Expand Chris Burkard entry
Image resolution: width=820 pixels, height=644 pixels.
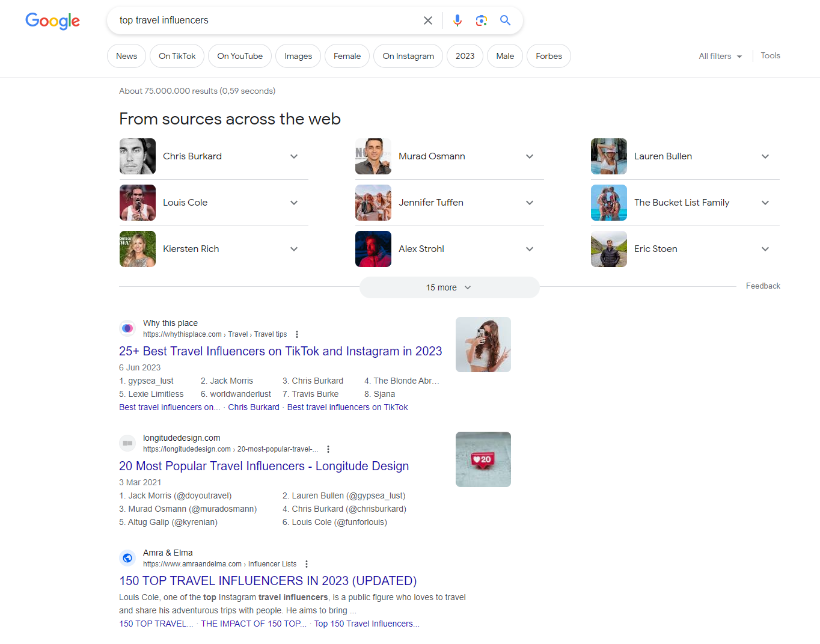tap(294, 156)
